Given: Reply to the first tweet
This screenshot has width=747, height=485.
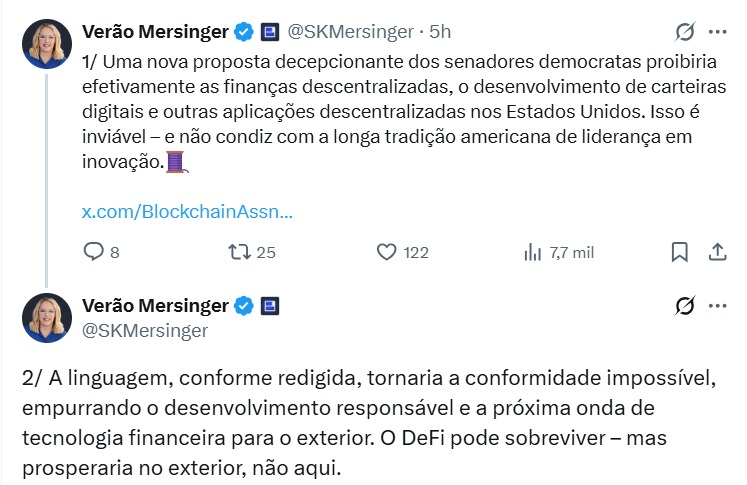Looking at the screenshot, I should pyautogui.click(x=92, y=252).
